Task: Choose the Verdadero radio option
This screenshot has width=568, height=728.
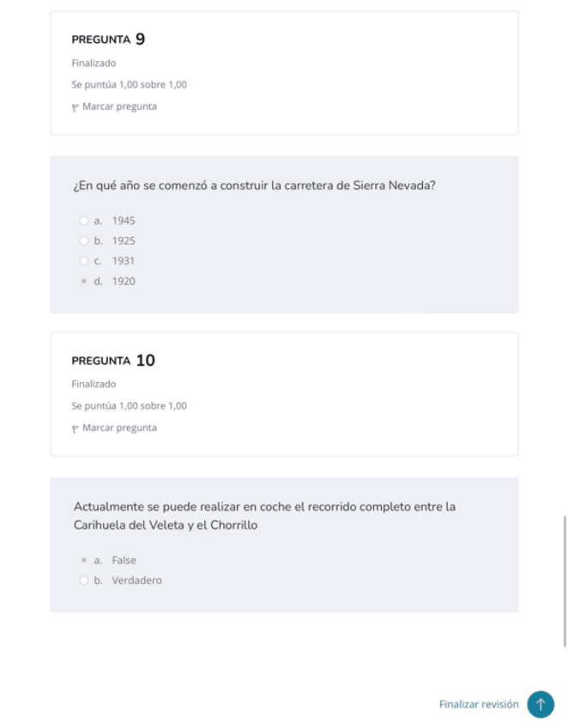Action: point(84,580)
